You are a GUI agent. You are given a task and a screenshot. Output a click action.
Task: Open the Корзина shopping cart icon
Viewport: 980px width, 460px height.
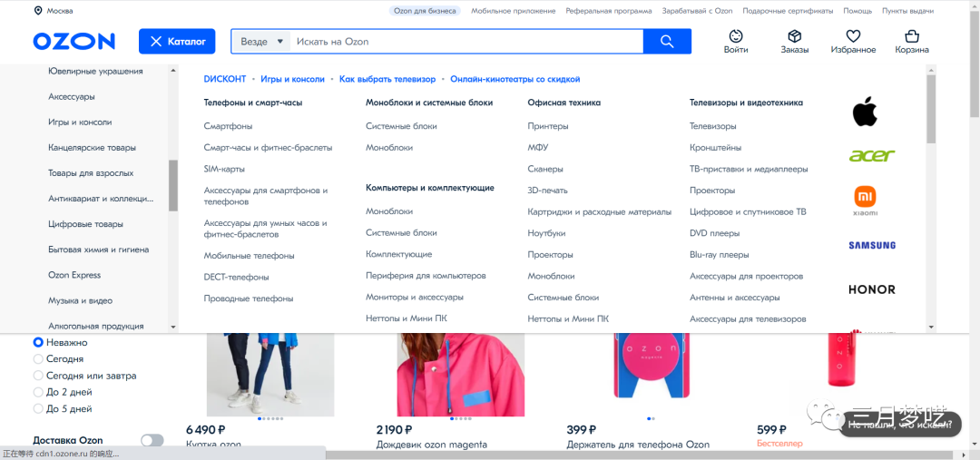912,36
